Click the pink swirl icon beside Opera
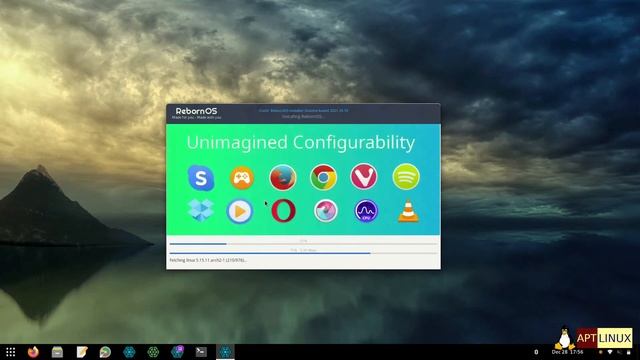The height and width of the screenshot is (360, 640). click(326, 211)
